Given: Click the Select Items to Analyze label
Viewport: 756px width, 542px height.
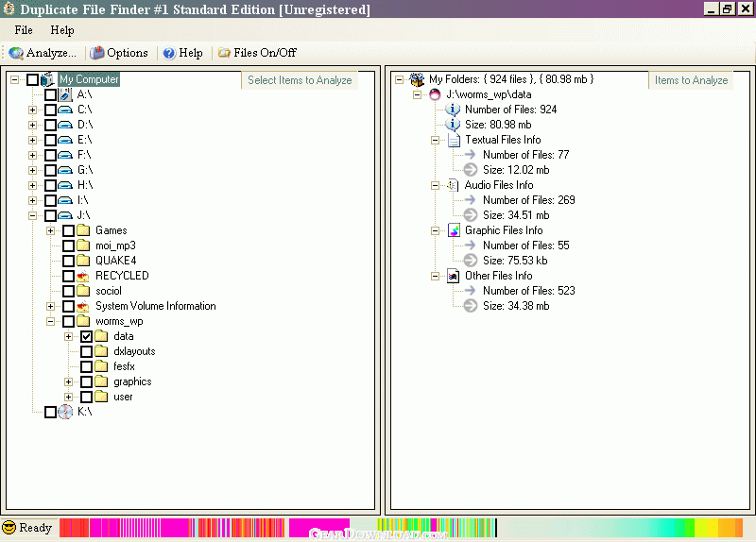Looking at the screenshot, I should (300, 80).
